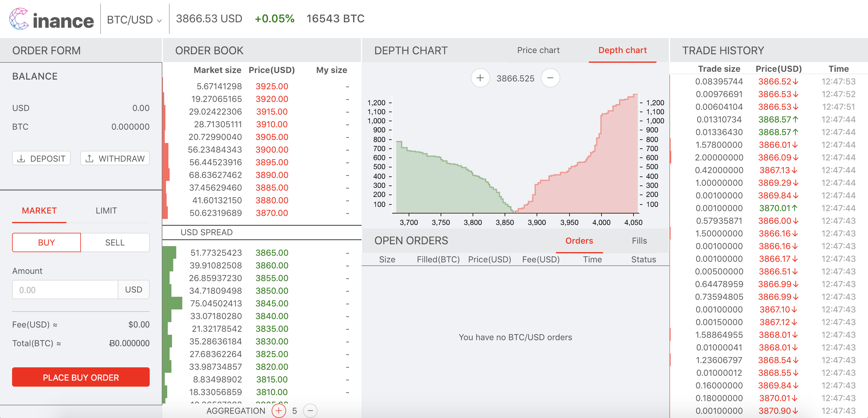The height and width of the screenshot is (418, 868).
Task: Select the MARKET order tab
Action: click(x=39, y=211)
